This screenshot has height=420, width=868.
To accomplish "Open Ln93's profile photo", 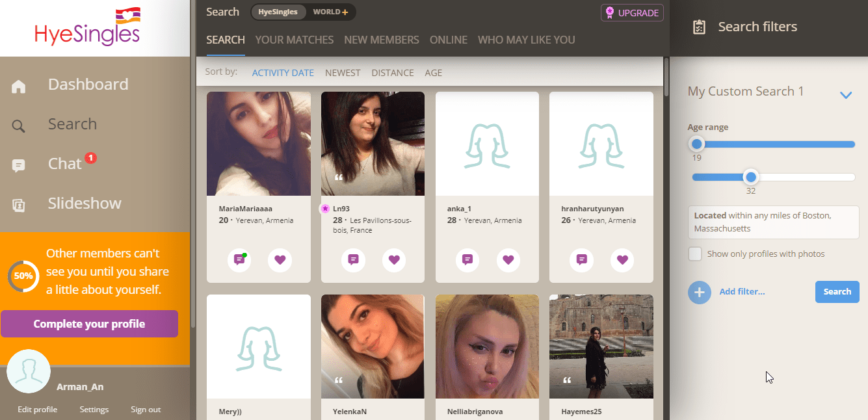I will [x=373, y=144].
